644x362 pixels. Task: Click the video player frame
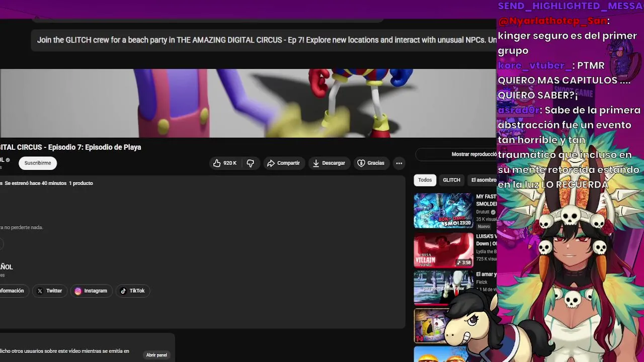(x=248, y=103)
